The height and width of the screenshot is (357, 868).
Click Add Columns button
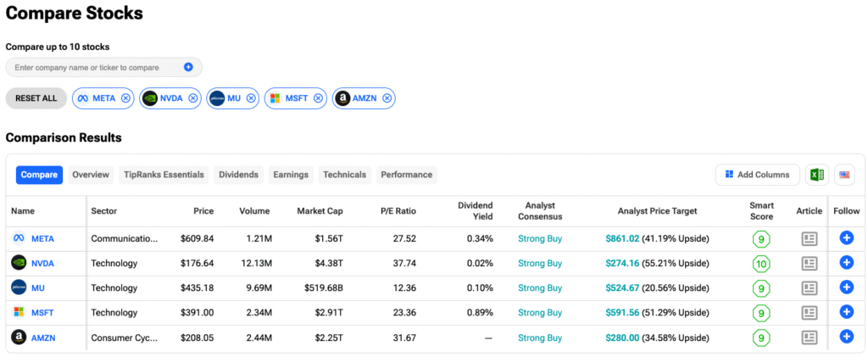tap(757, 175)
